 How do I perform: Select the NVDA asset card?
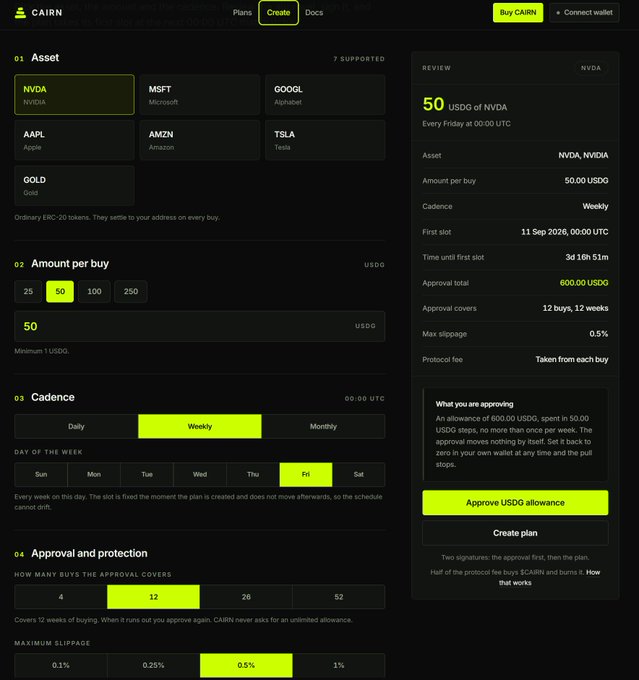coord(74,95)
